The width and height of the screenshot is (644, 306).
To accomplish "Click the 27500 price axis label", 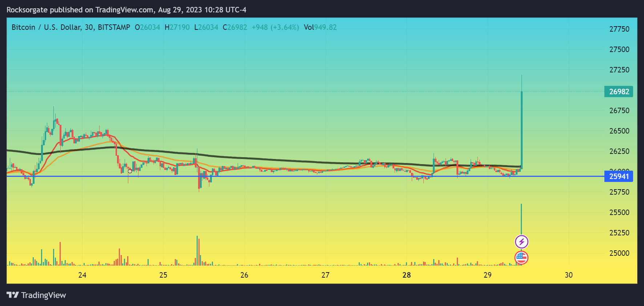I will [x=619, y=49].
